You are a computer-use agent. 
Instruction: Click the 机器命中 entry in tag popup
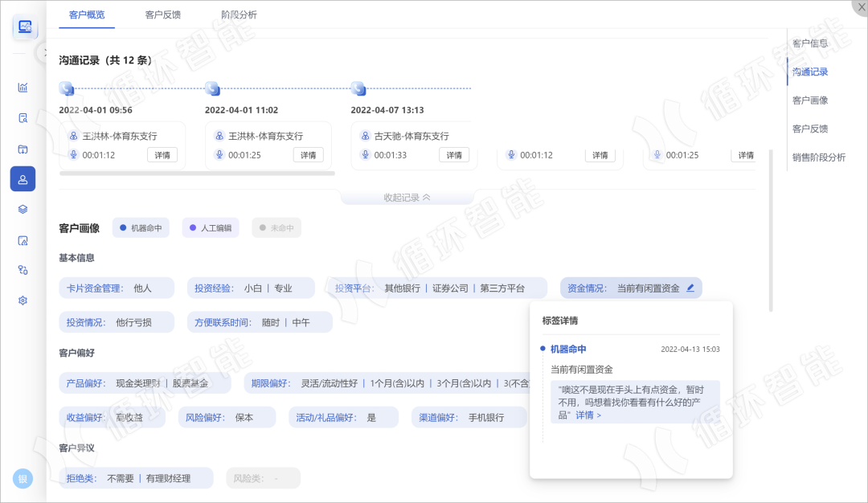(x=568, y=350)
